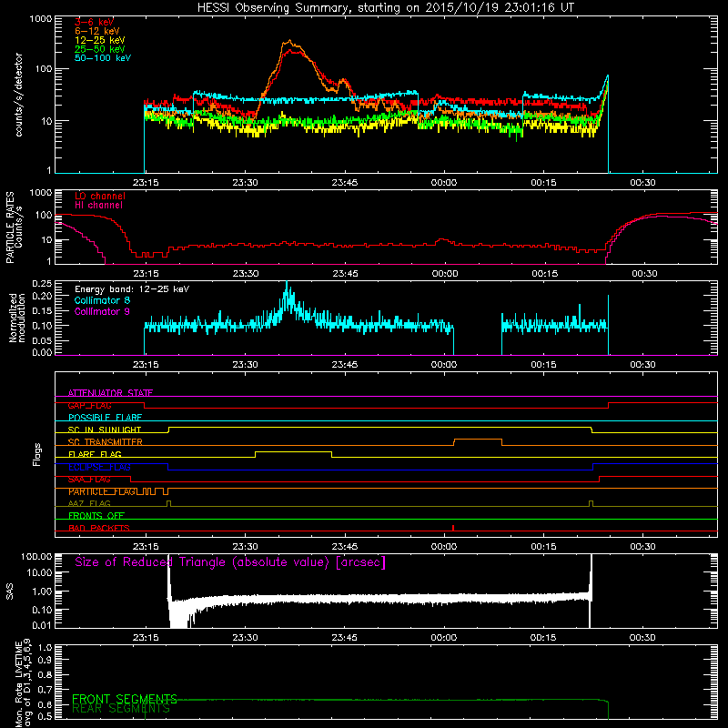
Task: Click the 00:30 tick under SAS panel
Action: (x=642, y=638)
